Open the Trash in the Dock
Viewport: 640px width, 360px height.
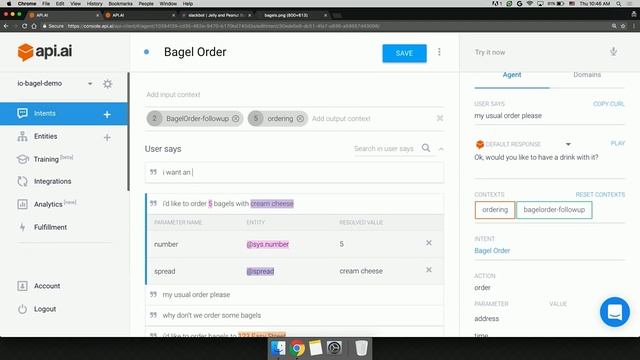[x=361, y=348]
